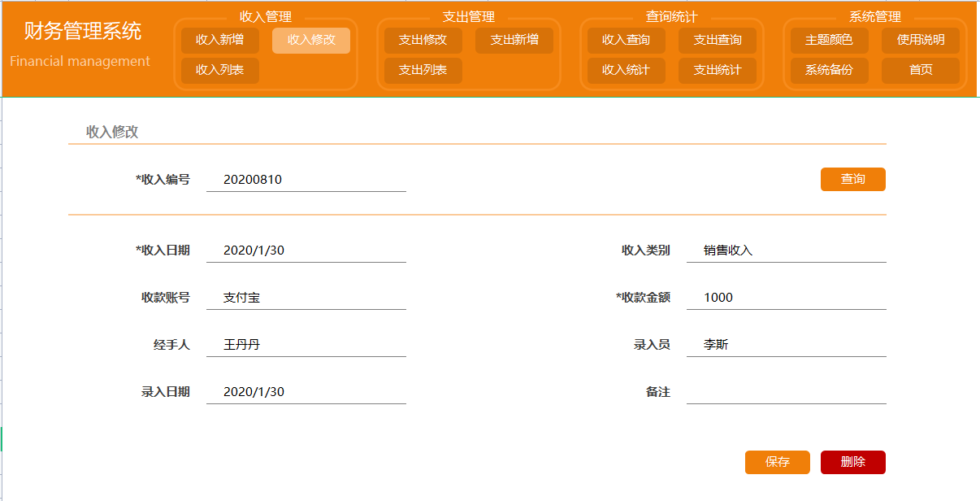Click 保存 (Save) to save changes

777,462
